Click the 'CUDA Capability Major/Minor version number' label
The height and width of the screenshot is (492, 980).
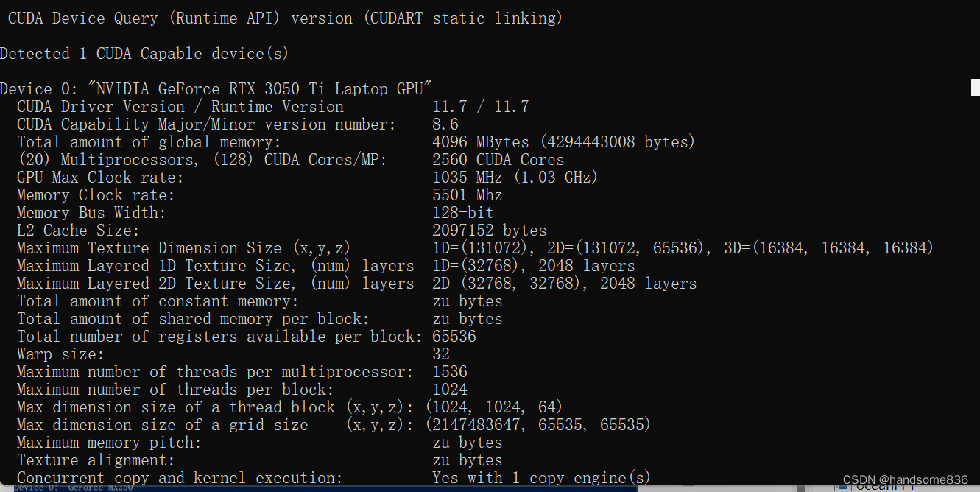[x=206, y=124]
